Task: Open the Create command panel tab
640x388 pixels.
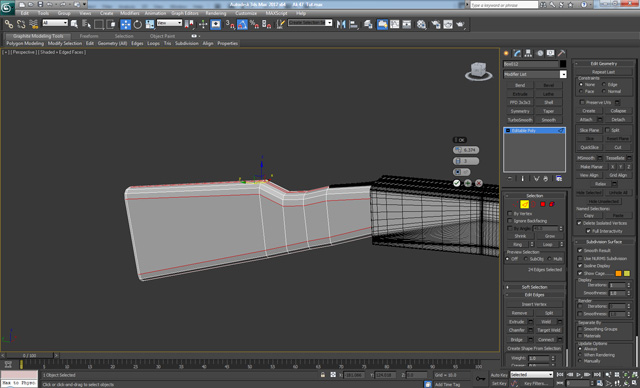Action: pyautogui.click(x=506, y=53)
